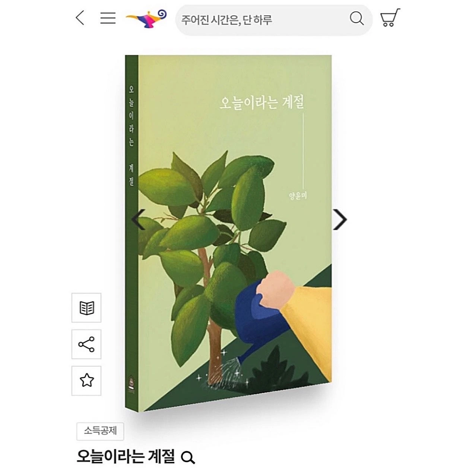Show the previous book image
The image size is (476, 476).
(138, 220)
